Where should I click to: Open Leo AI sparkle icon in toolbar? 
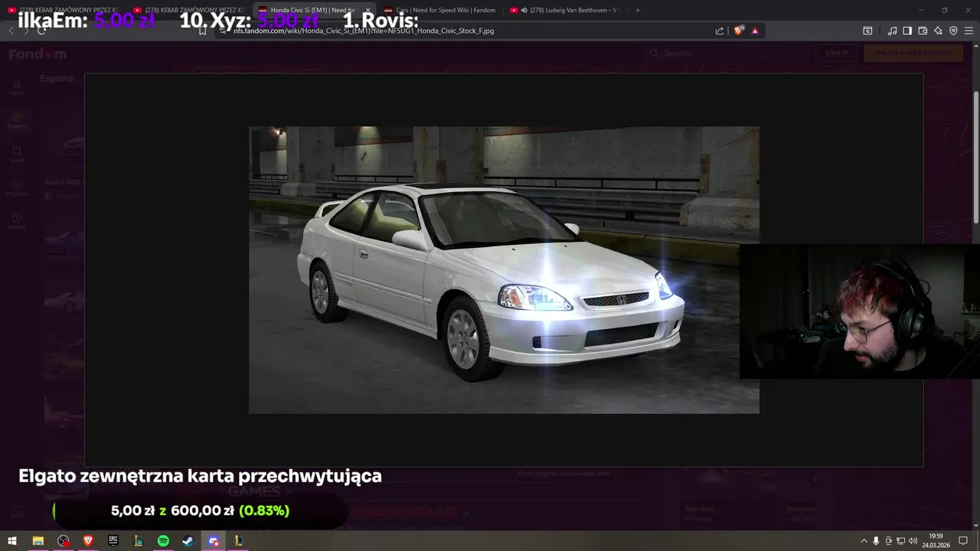[938, 31]
